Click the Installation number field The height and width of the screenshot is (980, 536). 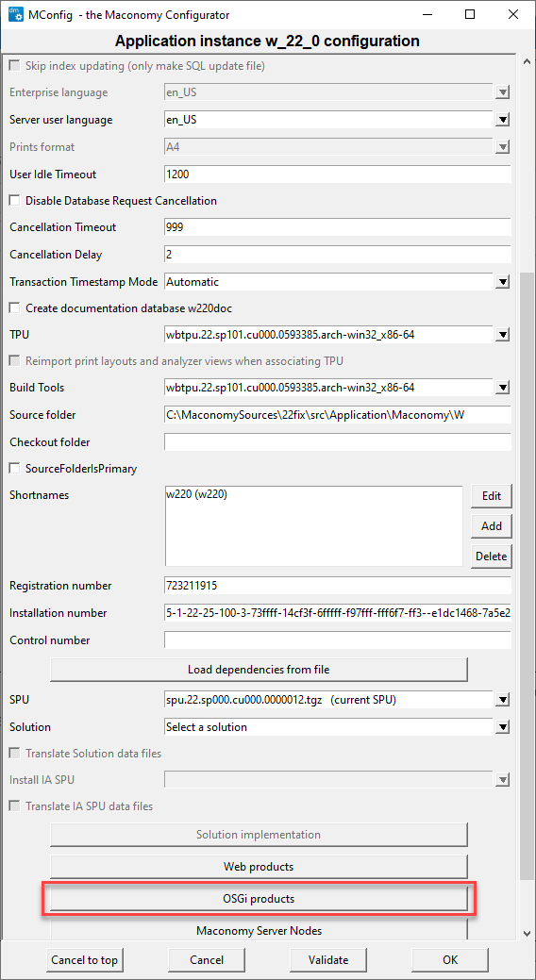point(338,613)
